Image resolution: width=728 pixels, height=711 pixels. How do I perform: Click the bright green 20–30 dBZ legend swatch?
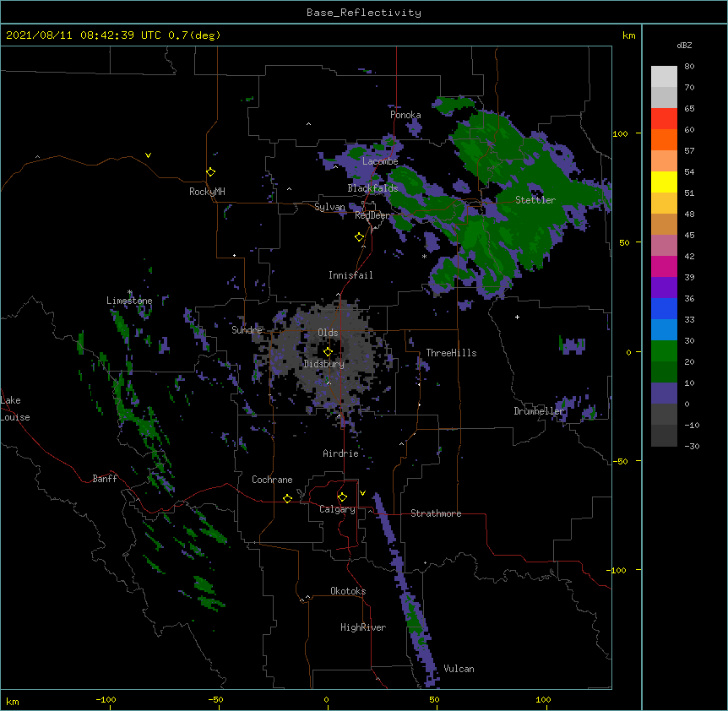tap(664, 351)
